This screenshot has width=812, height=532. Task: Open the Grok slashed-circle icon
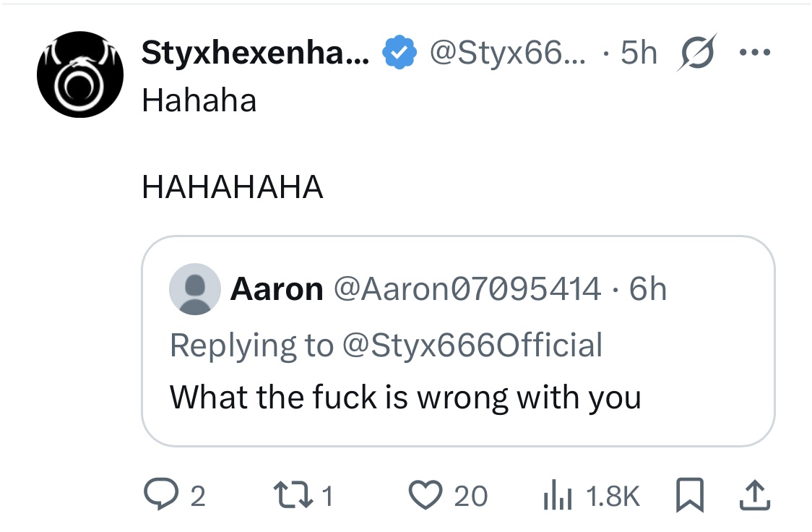pyautogui.click(x=697, y=52)
